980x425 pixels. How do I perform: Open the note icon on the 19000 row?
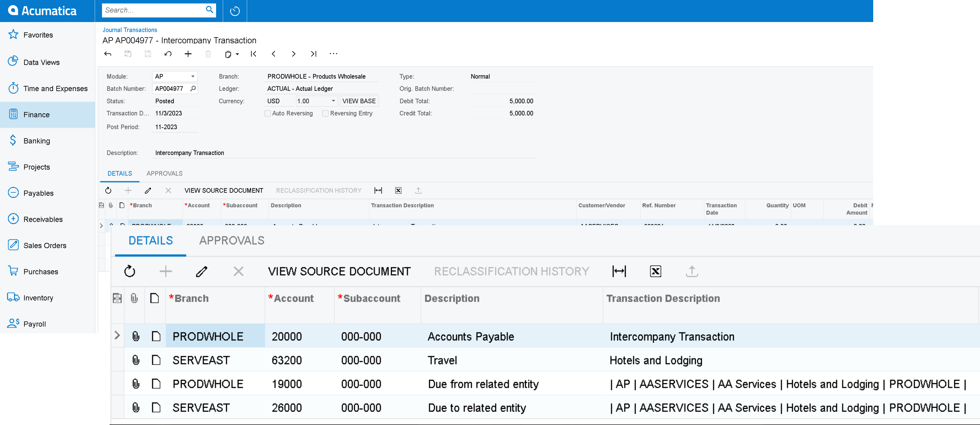click(156, 384)
